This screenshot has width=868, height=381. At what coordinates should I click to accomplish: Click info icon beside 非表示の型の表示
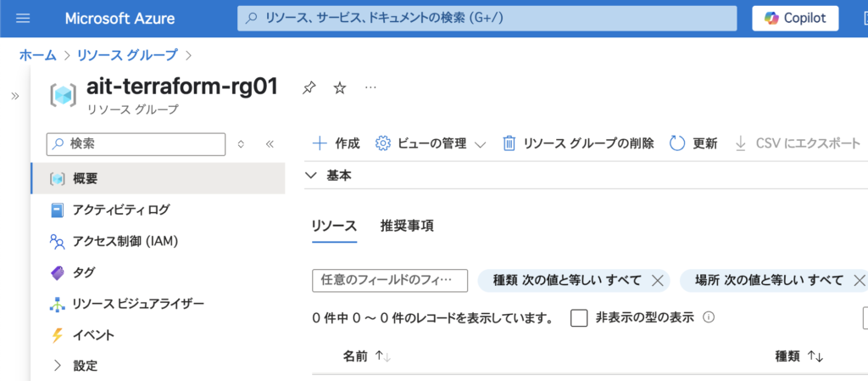click(x=708, y=318)
